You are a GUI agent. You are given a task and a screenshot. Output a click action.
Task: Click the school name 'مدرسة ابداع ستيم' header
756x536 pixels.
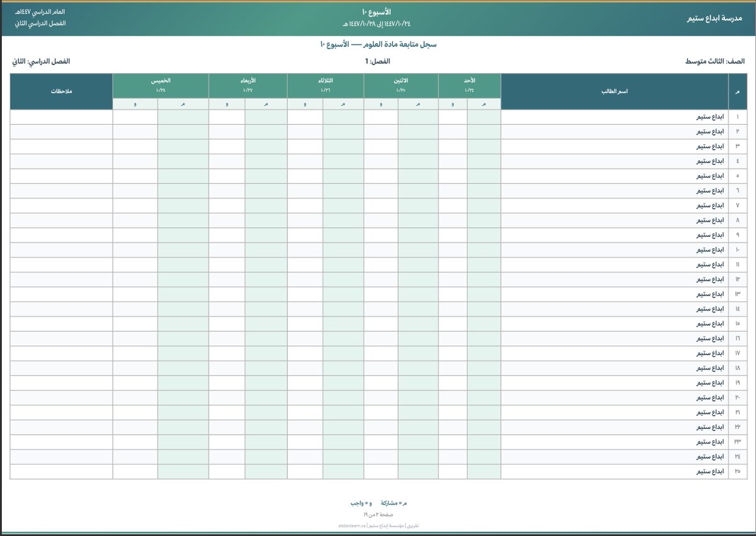pyautogui.click(x=716, y=18)
